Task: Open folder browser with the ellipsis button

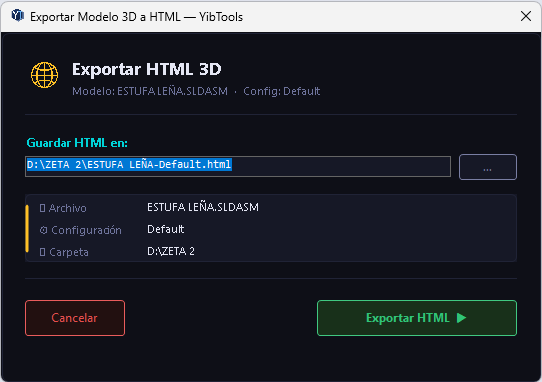Action: 488,167
